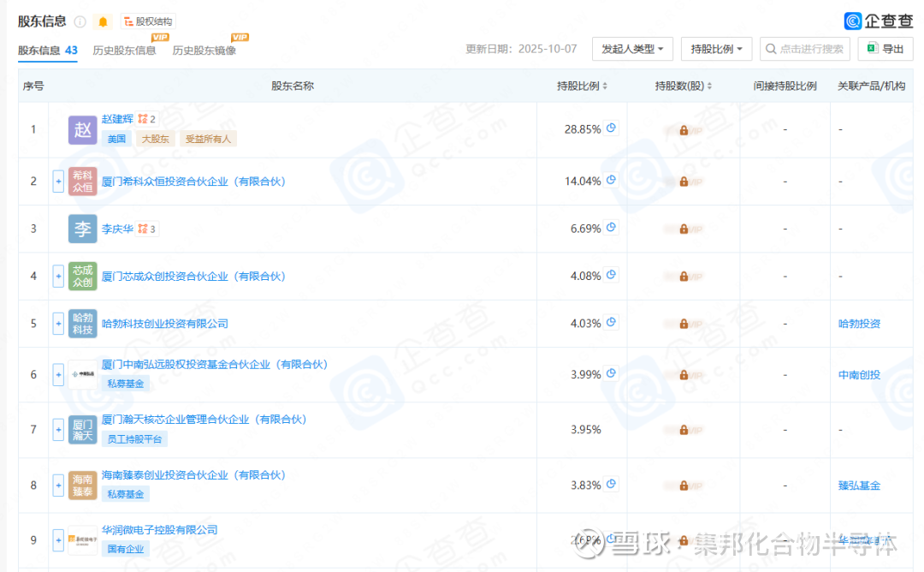Image resolution: width=924 pixels, height=572 pixels.
Task: Click the related-company icon beside 赵建辉
Action: click(x=146, y=119)
